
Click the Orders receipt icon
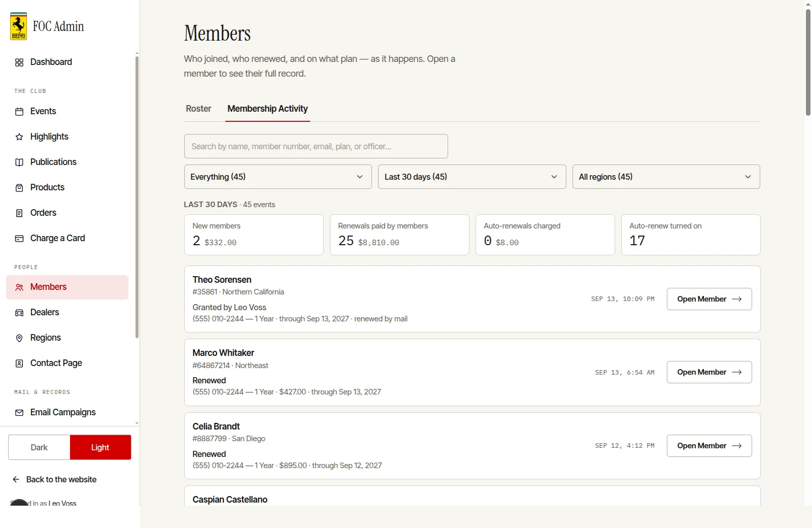point(19,213)
